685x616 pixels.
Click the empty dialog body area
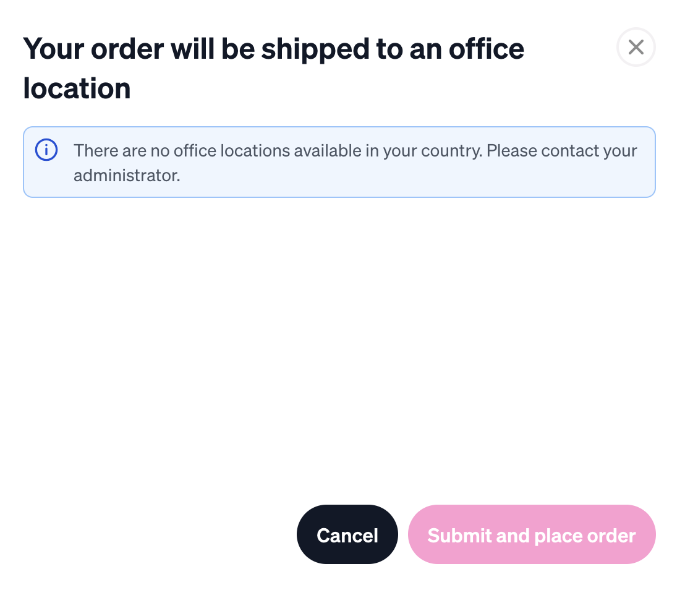(x=339, y=349)
